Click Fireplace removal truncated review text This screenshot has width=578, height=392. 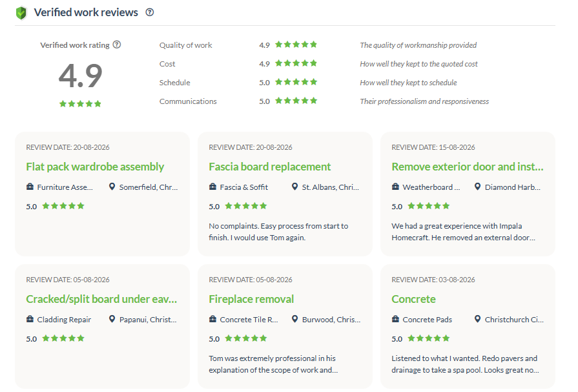point(273,364)
